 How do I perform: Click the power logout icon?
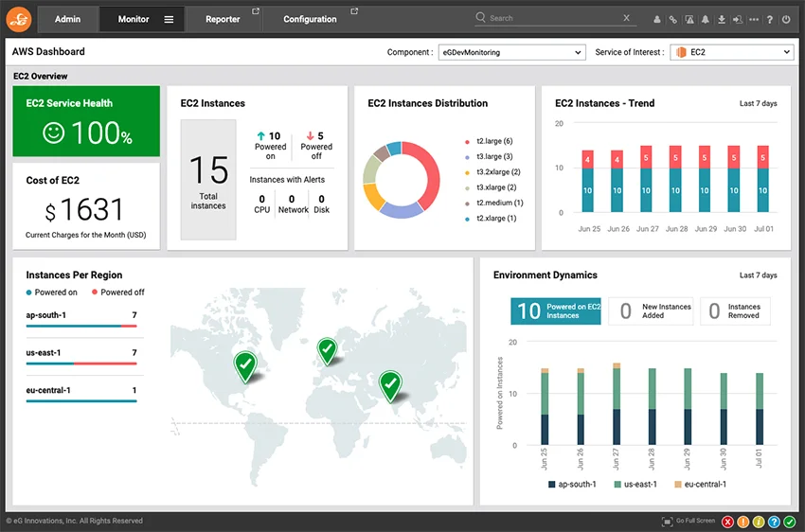786,20
